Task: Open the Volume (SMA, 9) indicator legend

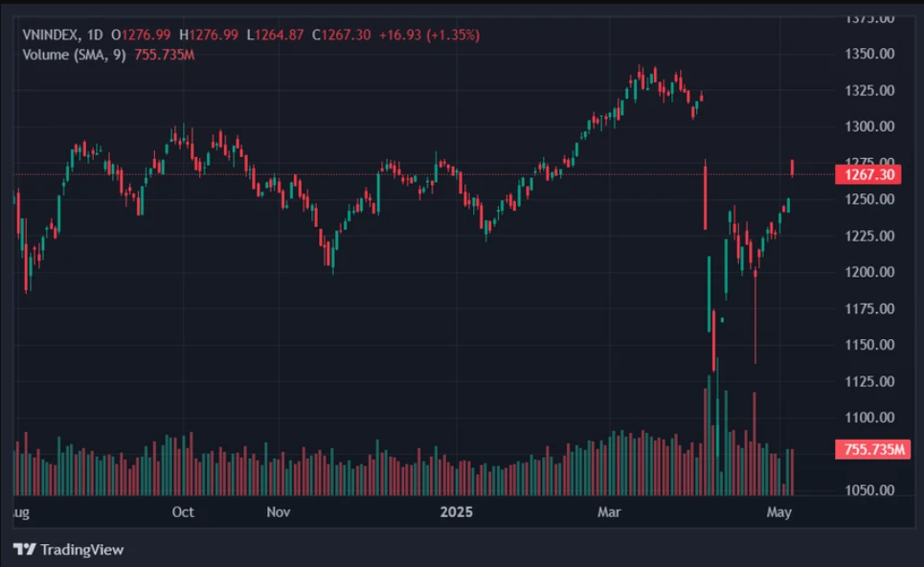Action: 75,55
